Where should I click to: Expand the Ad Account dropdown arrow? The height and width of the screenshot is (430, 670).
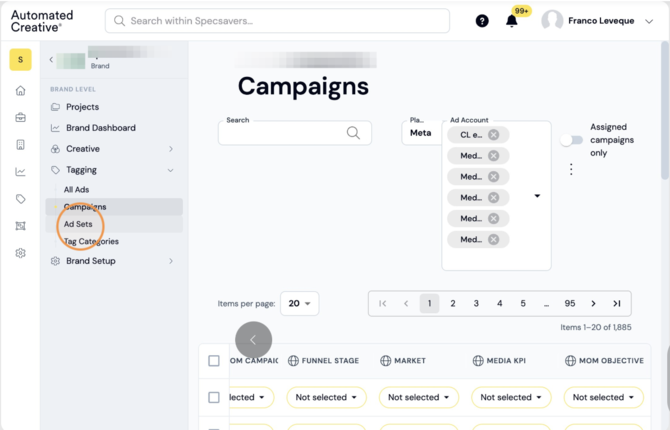pos(537,196)
